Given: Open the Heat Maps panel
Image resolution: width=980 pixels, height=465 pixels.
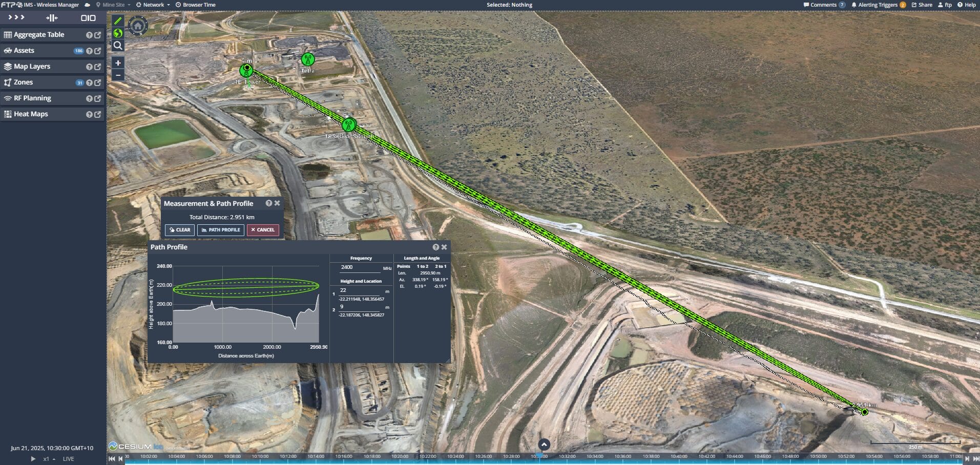Looking at the screenshot, I should tap(32, 114).
